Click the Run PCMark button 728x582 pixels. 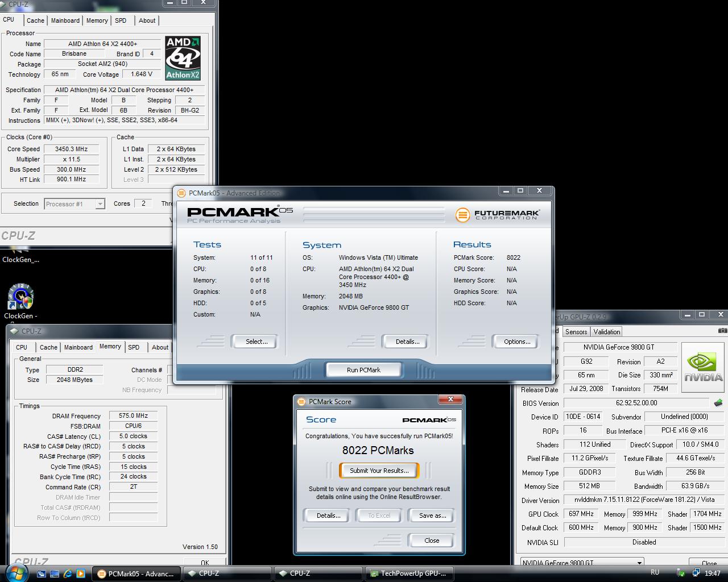pyautogui.click(x=363, y=370)
